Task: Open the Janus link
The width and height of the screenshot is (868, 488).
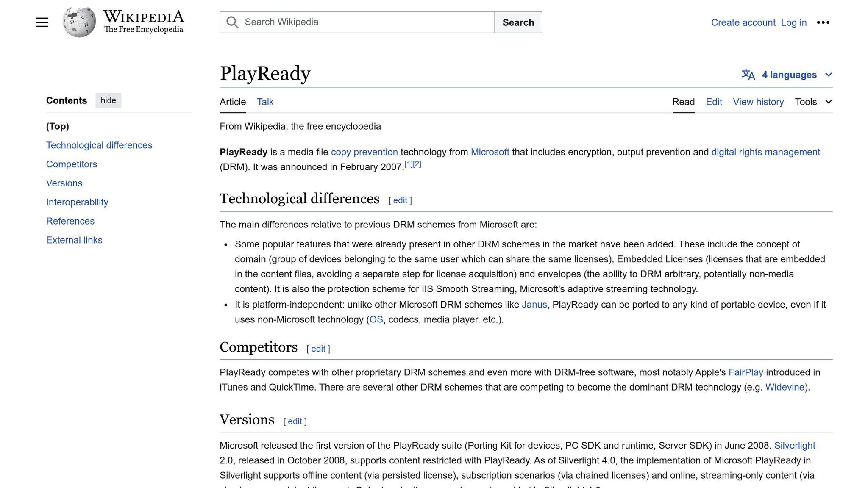Action: click(534, 305)
